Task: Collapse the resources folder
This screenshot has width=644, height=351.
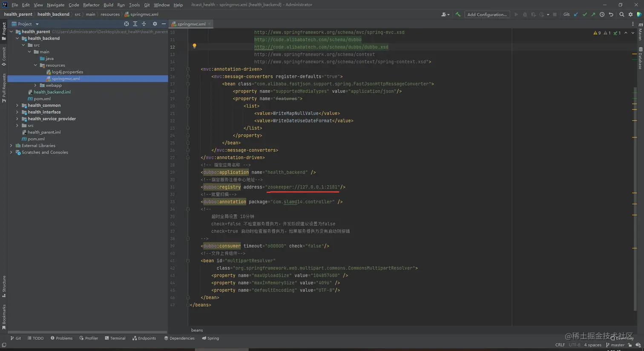Action: tap(35, 66)
